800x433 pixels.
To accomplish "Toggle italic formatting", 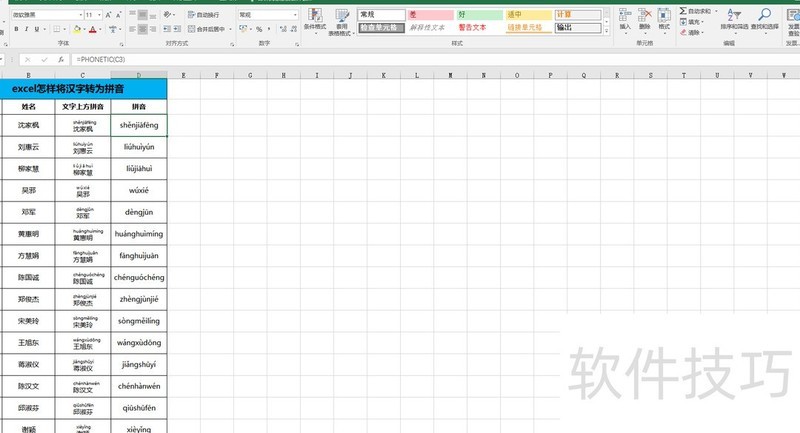I will point(28,30).
